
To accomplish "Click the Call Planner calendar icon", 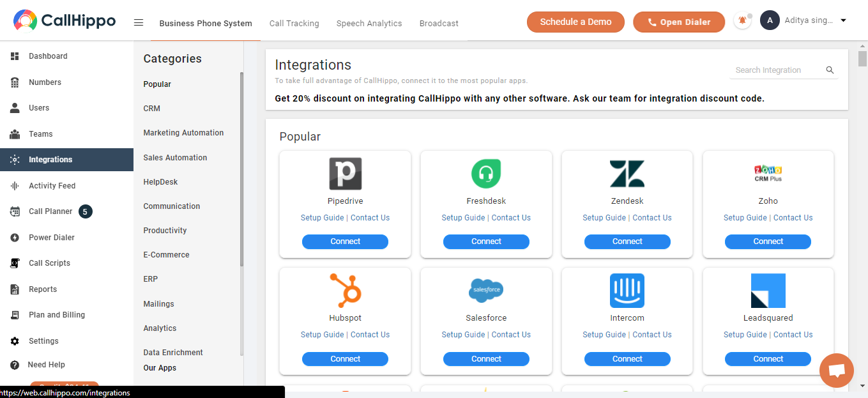I will point(15,211).
